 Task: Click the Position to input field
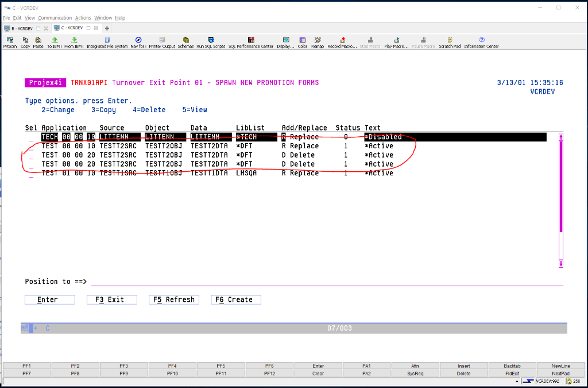click(327, 282)
